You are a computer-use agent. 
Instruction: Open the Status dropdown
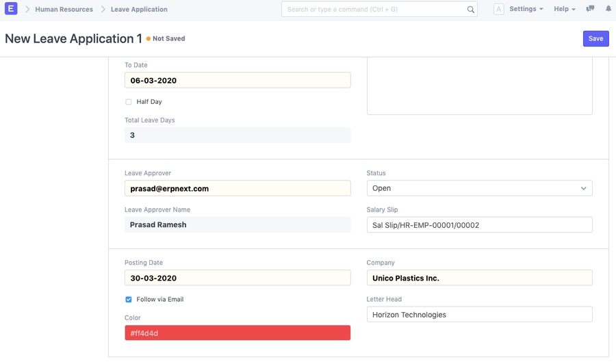point(479,188)
